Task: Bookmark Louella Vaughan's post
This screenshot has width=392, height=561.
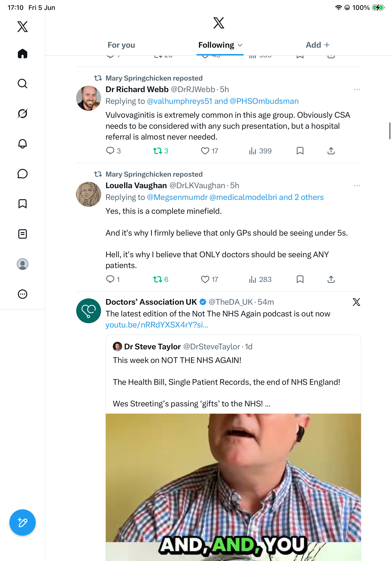Action: click(x=300, y=279)
